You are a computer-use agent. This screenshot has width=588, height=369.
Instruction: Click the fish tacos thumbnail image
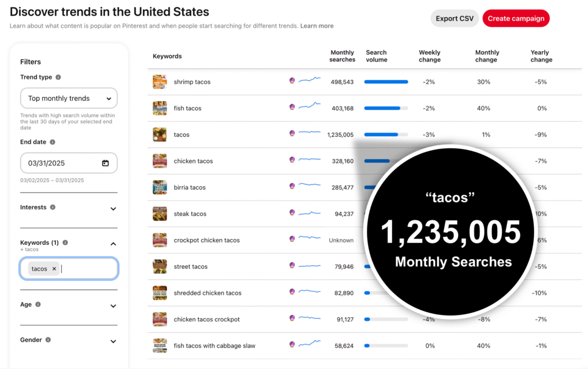click(x=160, y=108)
